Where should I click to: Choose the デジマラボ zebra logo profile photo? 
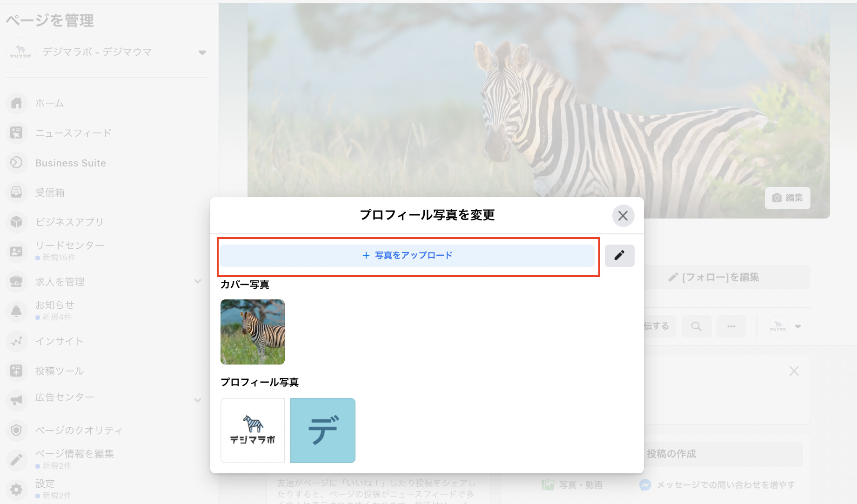253,431
